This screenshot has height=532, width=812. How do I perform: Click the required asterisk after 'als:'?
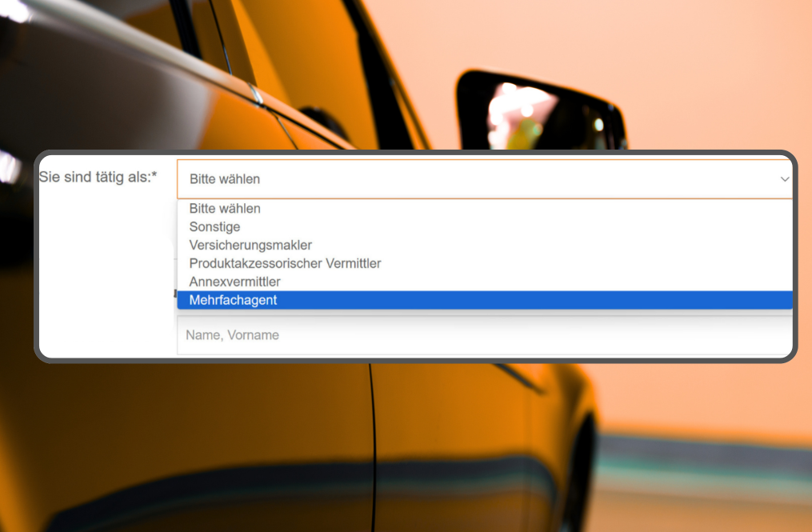(x=154, y=174)
